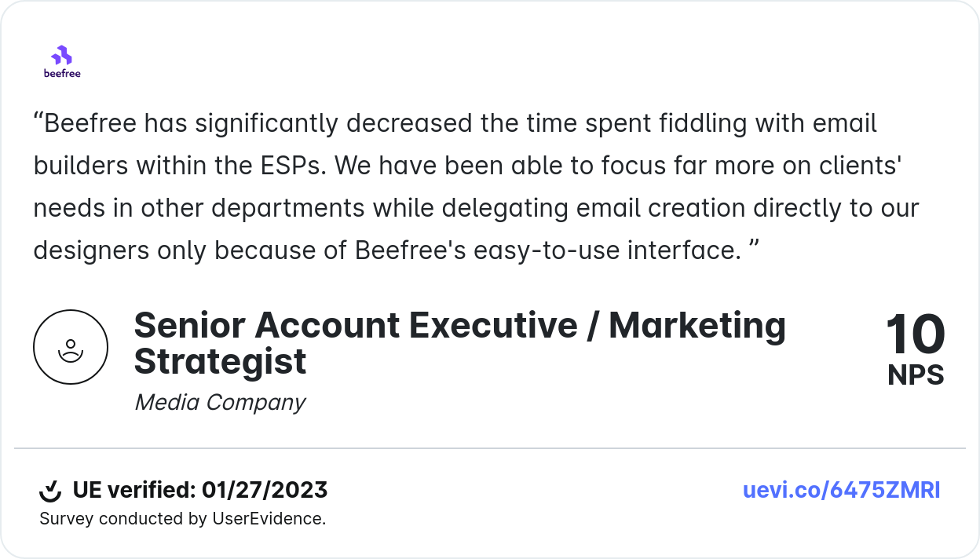This screenshot has height=559, width=980.
Task: Click the testimonial's first line mentioning fiddling
Action: pos(455,123)
